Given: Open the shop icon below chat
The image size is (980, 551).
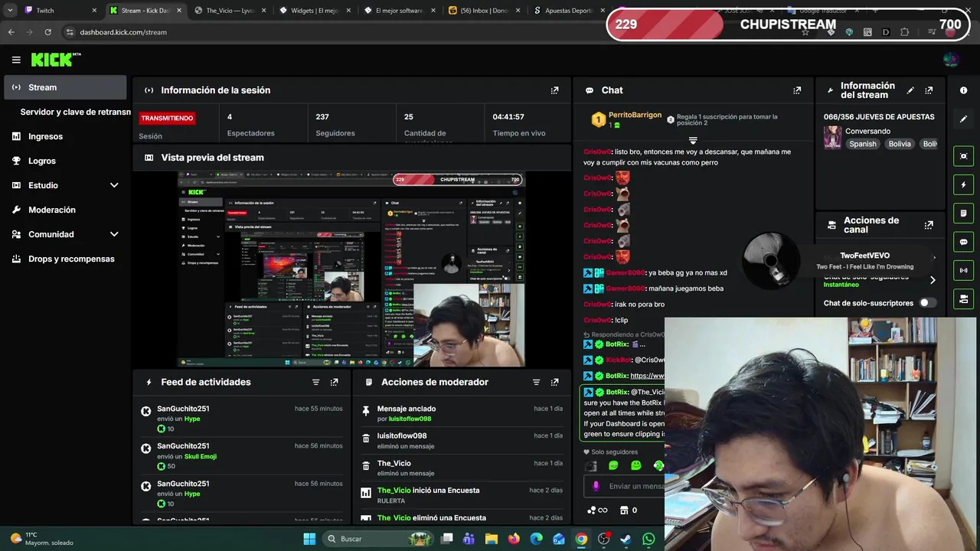Looking at the screenshot, I should 624,510.
